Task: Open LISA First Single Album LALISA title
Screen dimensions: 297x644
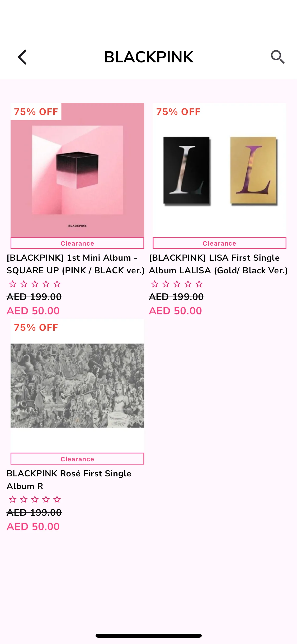Action: [x=218, y=264]
